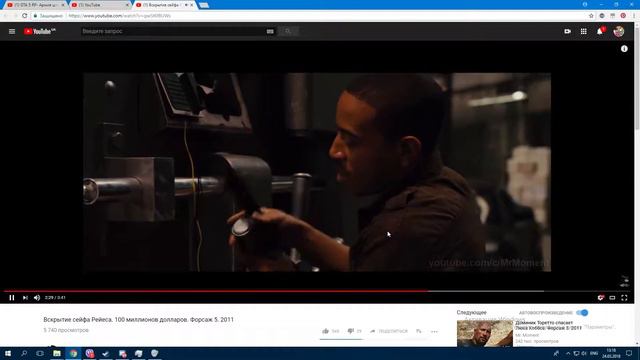
Task: Switch ENG input language in tray
Action: tap(594, 353)
